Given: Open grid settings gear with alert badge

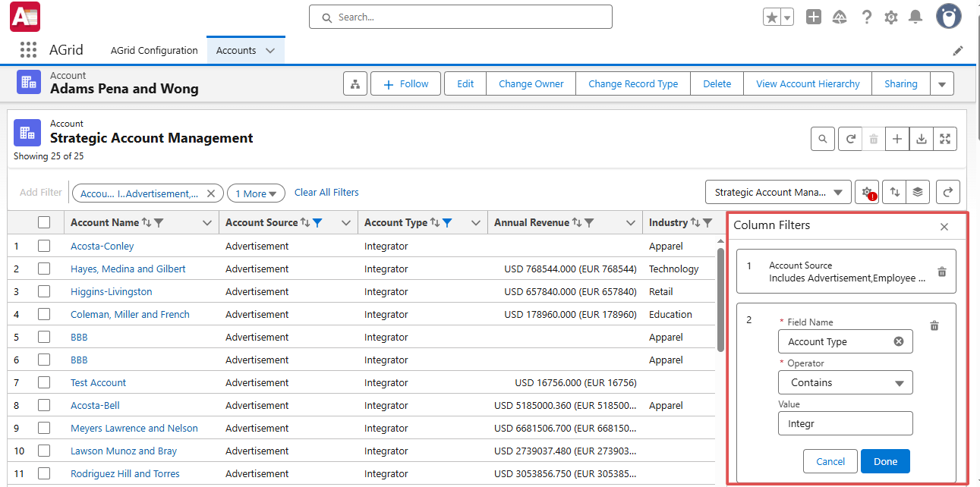Looking at the screenshot, I should pos(867,193).
